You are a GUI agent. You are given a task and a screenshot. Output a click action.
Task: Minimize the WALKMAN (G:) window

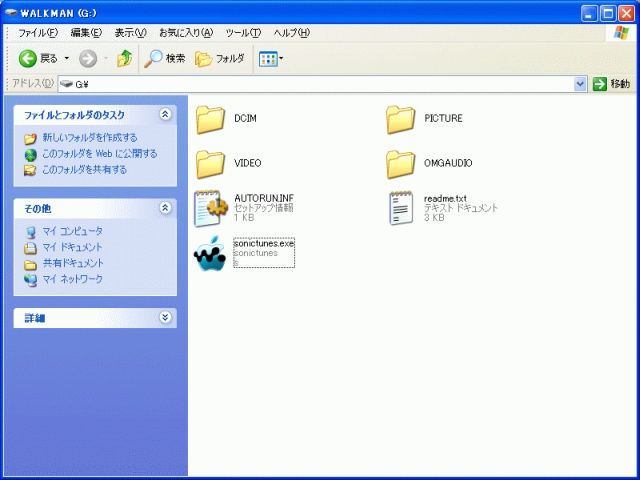(588, 14)
